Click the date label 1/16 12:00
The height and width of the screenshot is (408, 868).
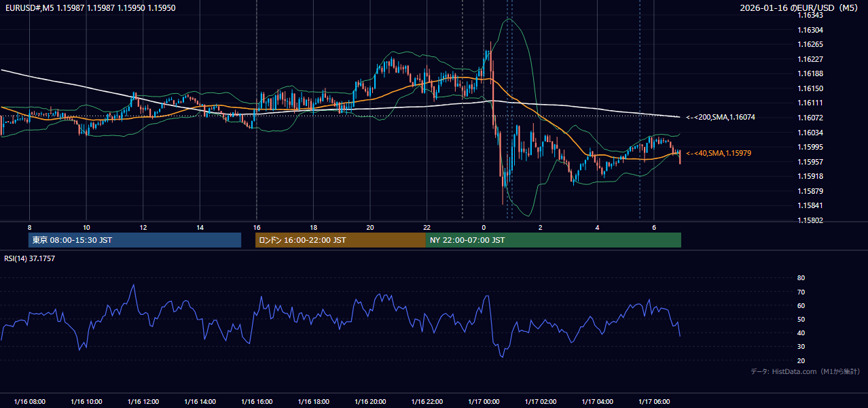point(143,402)
